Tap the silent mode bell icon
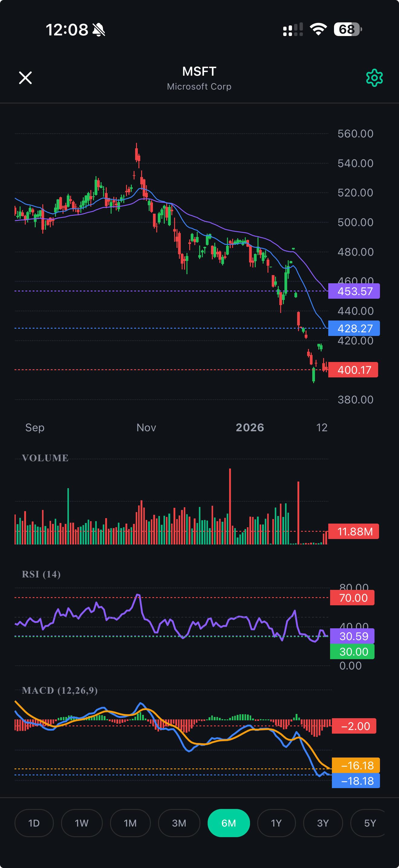 pyautogui.click(x=99, y=30)
